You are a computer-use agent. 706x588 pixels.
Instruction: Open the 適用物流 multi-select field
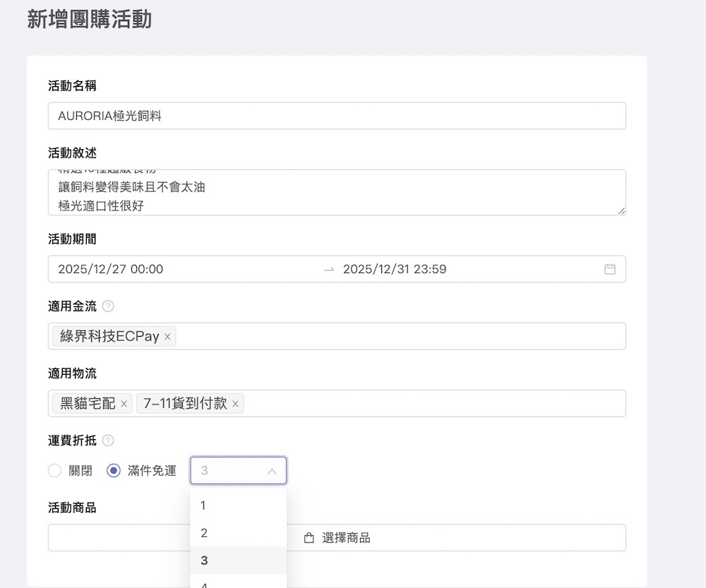point(431,404)
